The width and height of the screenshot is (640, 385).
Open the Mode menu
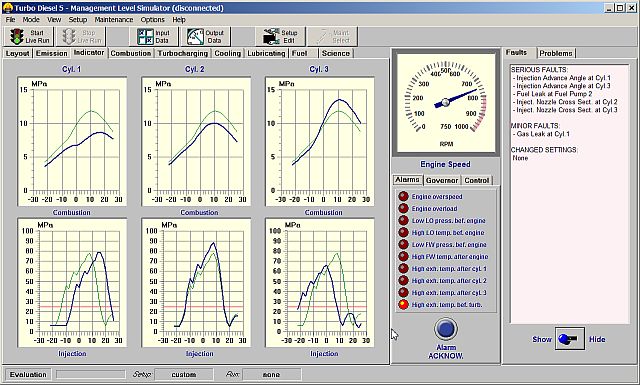[31, 20]
